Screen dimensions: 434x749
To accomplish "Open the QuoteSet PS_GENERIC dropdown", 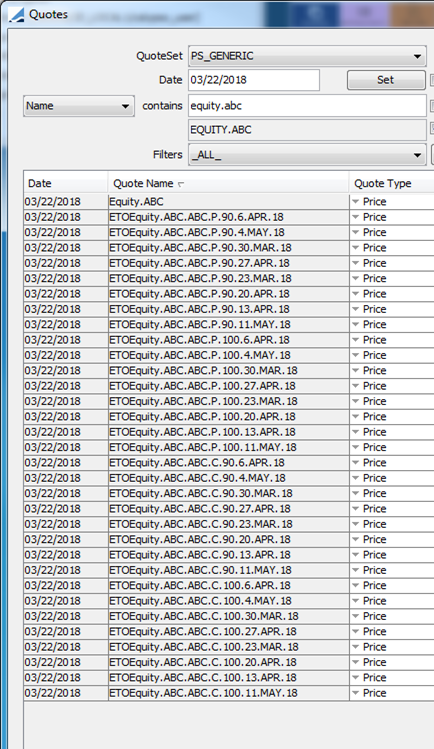I will click(307, 56).
